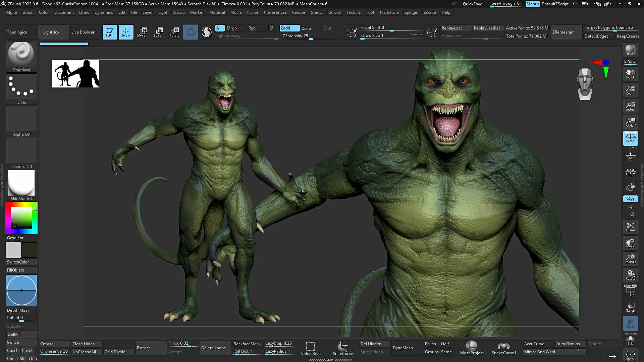644x362 pixels.
Task: Open the Preferences menu
Action: 275,12
